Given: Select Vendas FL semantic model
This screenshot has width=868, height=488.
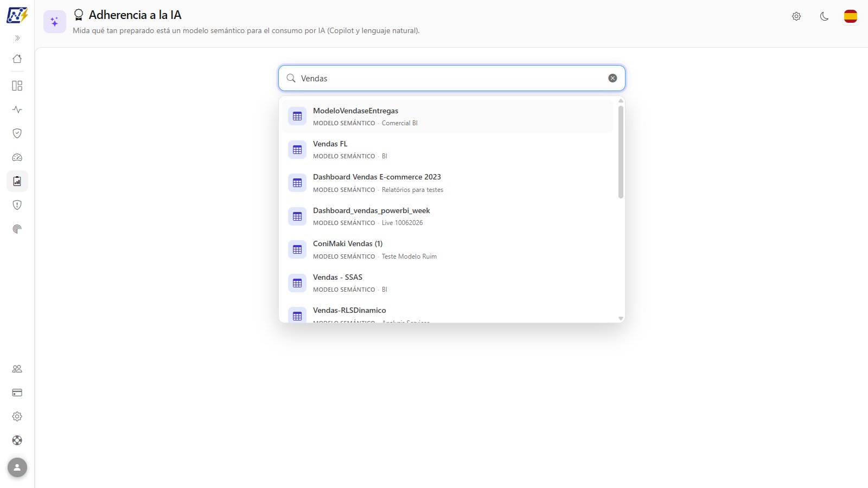Looking at the screenshot, I should pos(448,150).
